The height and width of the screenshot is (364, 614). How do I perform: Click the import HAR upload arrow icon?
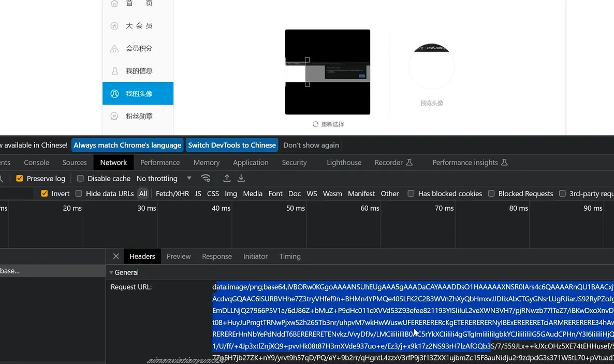227,178
